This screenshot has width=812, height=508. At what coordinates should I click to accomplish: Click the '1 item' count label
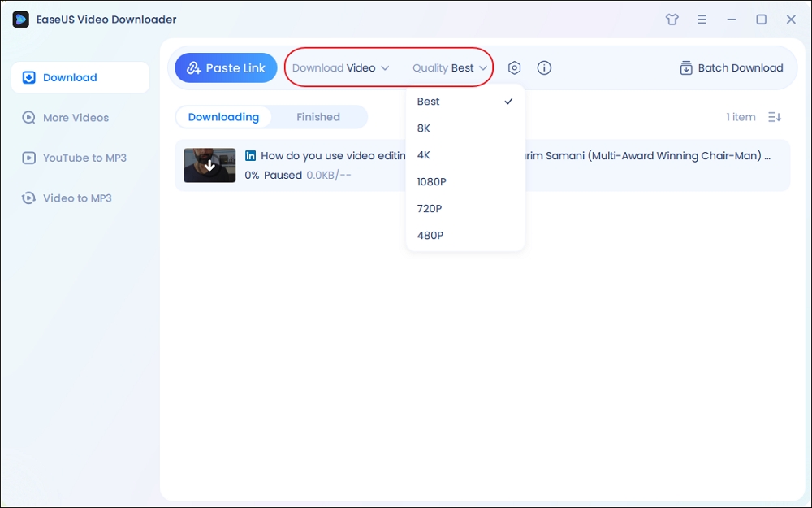pyautogui.click(x=741, y=117)
